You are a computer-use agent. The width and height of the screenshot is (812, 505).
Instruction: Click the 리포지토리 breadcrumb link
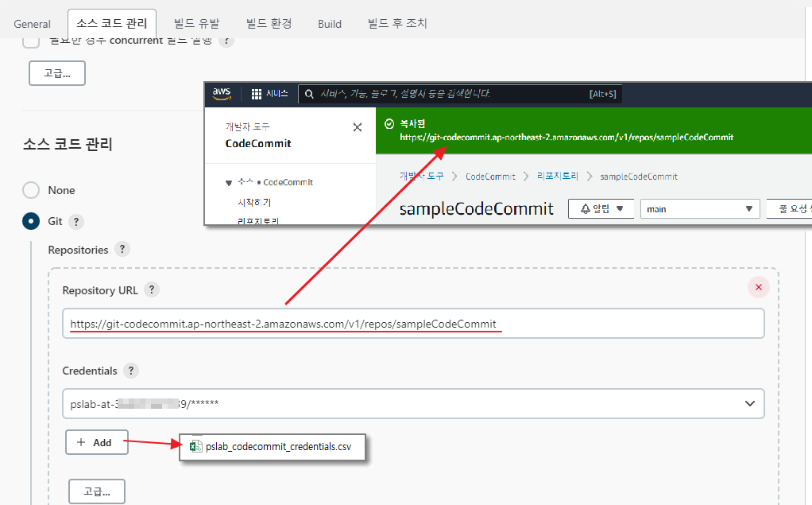[x=557, y=177]
